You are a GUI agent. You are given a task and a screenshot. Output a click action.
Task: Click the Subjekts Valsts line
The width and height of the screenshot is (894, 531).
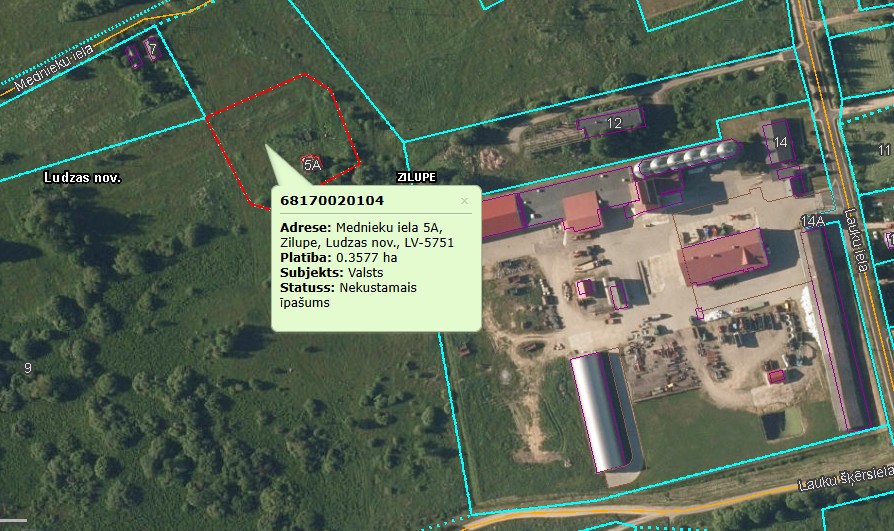point(331,272)
